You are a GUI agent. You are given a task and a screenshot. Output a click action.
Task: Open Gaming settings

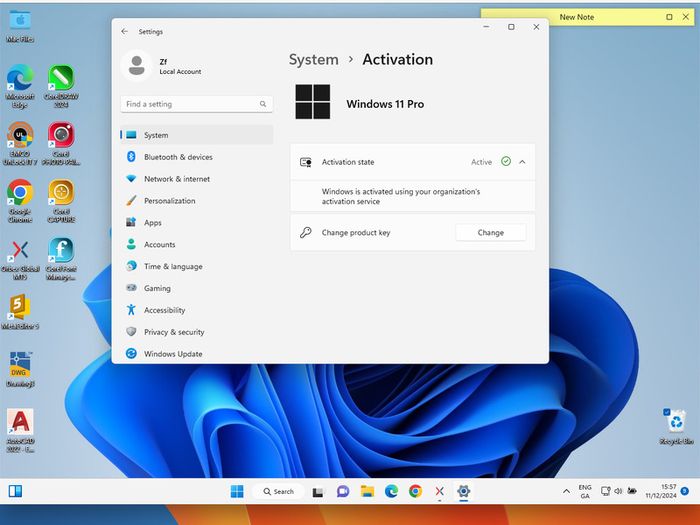pyautogui.click(x=197, y=288)
